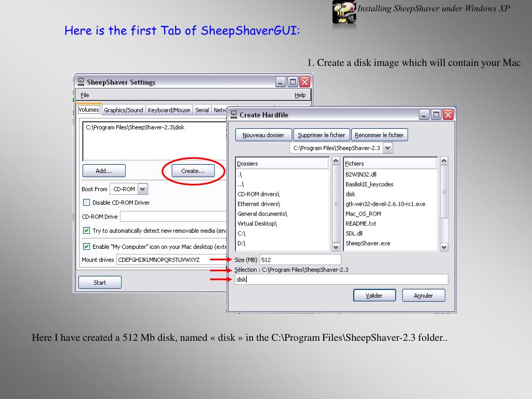Image resolution: width=532 pixels, height=399 pixels.
Task: Close the Create Hardfile dialog
Action: click(x=448, y=115)
